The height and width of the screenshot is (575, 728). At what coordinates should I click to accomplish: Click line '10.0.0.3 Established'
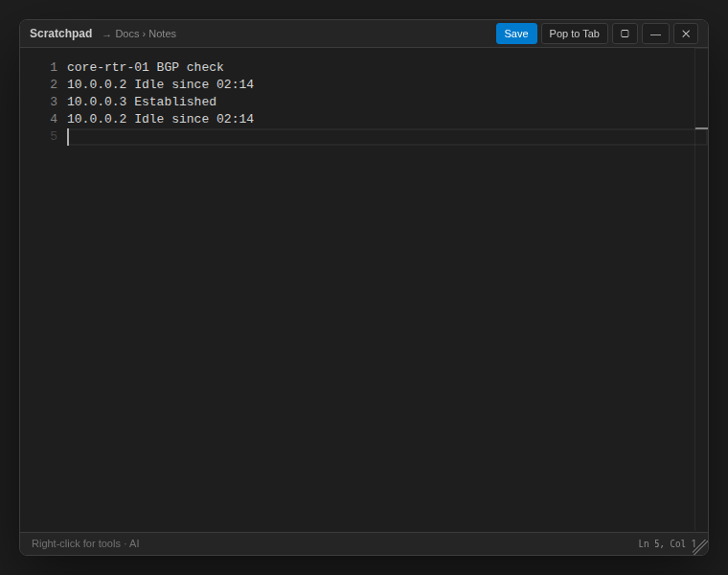click(142, 102)
